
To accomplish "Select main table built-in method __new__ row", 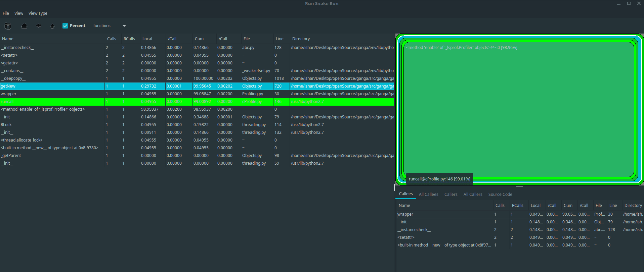I will pyautogui.click(x=197, y=148).
